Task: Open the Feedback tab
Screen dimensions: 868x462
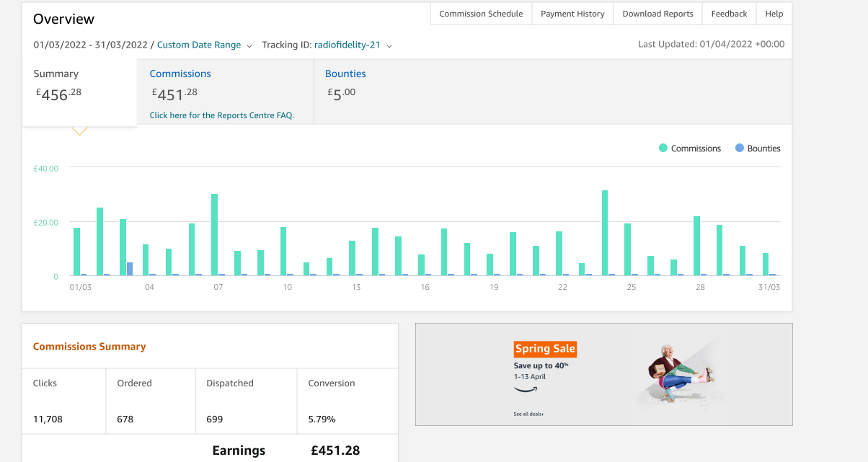Action: point(729,14)
